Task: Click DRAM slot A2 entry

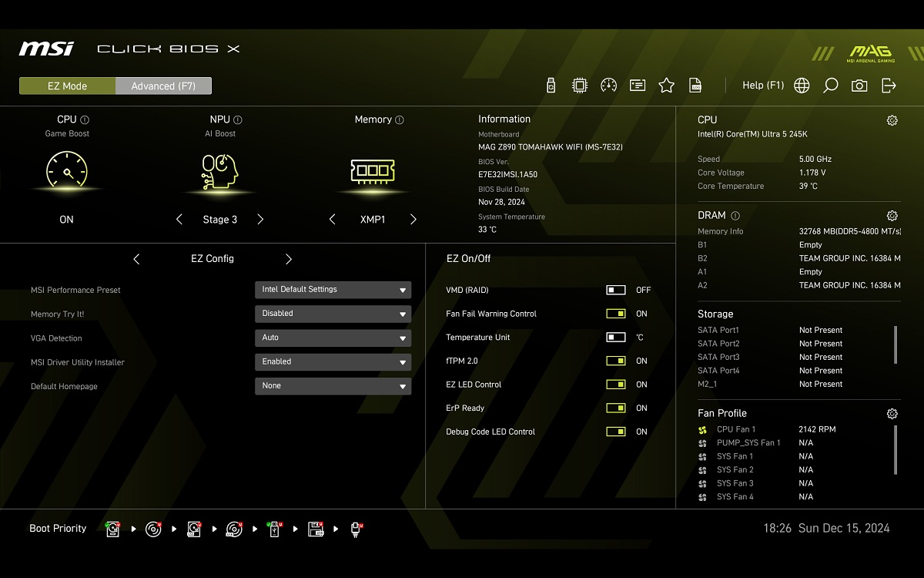Action: [x=798, y=285]
